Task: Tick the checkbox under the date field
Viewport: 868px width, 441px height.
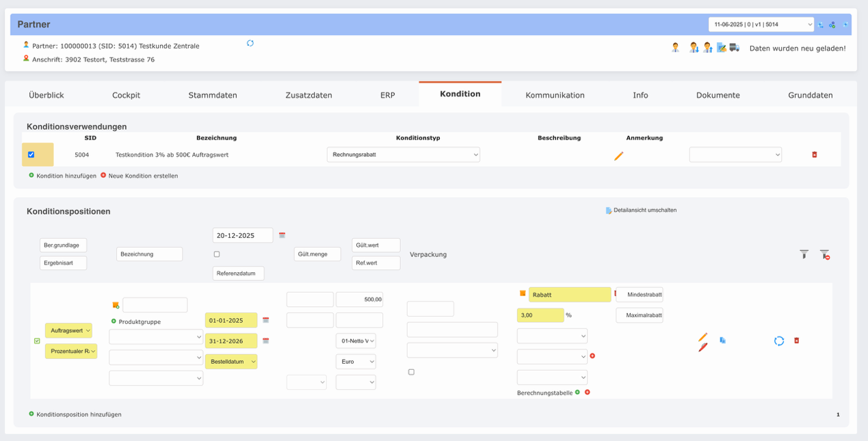Action: [217, 254]
